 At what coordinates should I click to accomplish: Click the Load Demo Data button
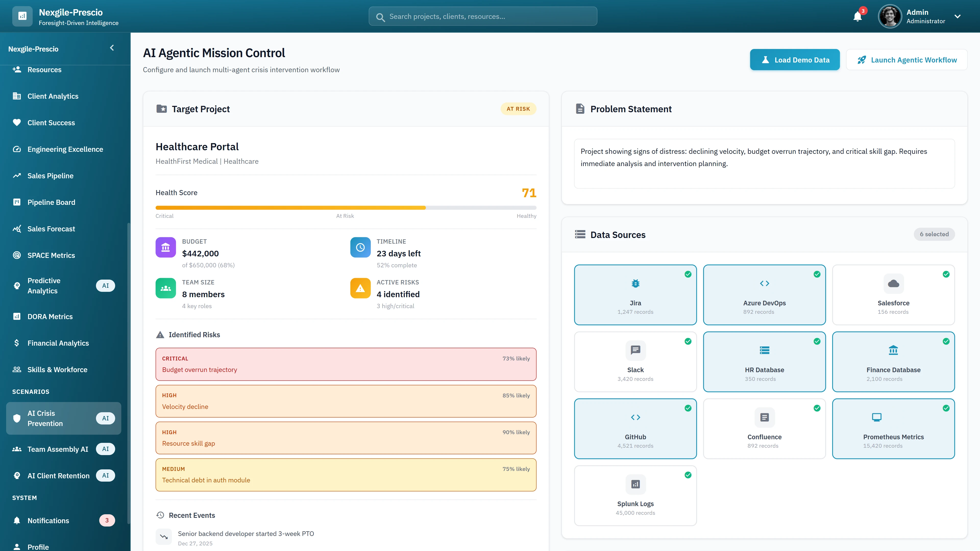pyautogui.click(x=794, y=59)
